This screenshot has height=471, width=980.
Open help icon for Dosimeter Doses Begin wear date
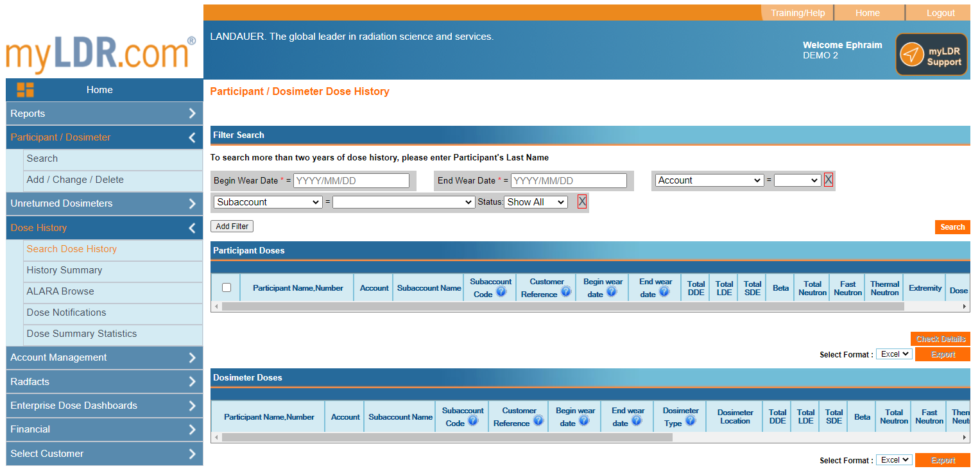pyautogui.click(x=583, y=421)
